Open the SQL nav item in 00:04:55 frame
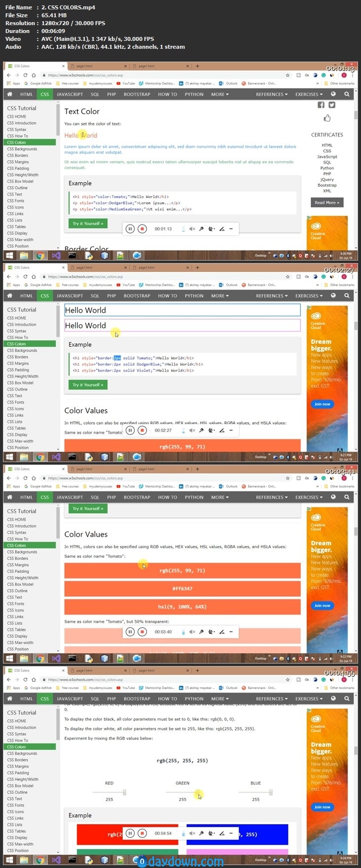The image size is (361, 868). [95, 699]
